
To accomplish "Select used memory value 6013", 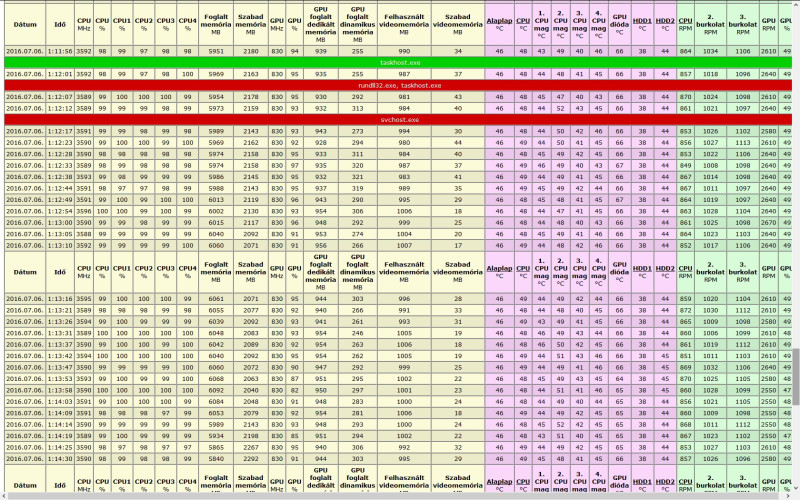I will click(216, 199).
